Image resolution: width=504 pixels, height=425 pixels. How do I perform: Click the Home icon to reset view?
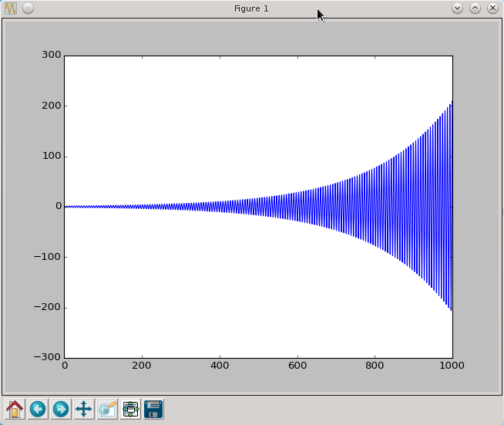[x=15, y=409]
